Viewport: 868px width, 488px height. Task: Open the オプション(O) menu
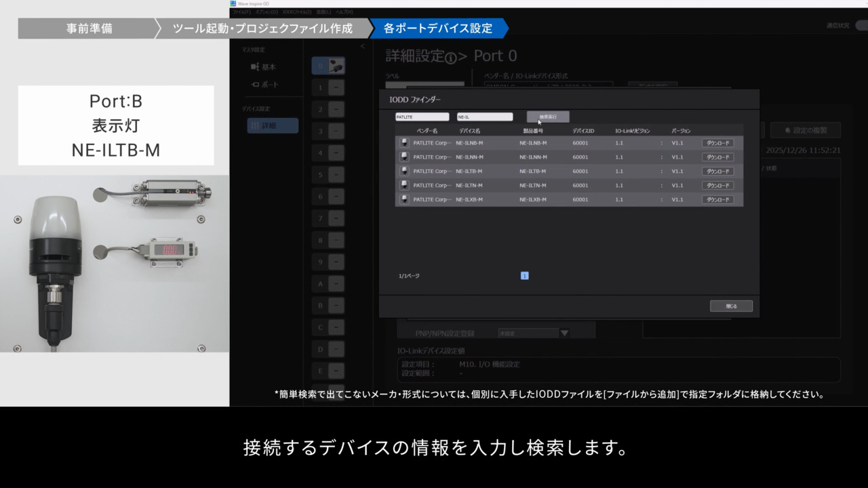pos(265,12)
